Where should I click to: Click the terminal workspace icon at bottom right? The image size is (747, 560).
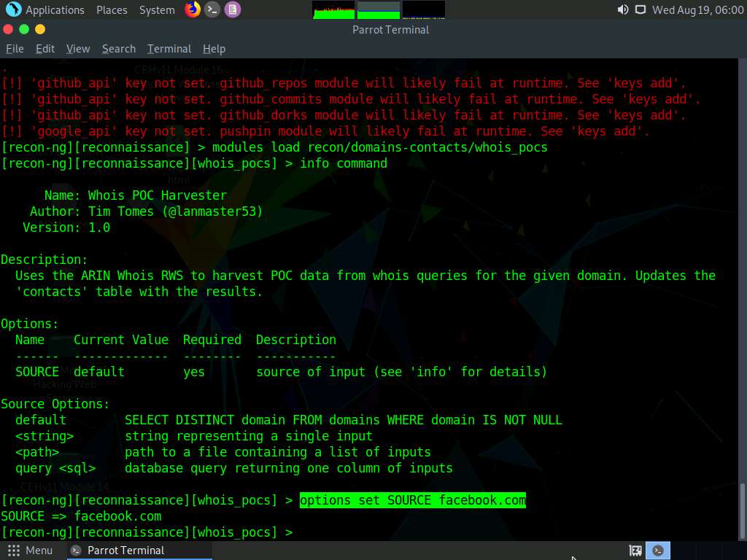point(658,551)
